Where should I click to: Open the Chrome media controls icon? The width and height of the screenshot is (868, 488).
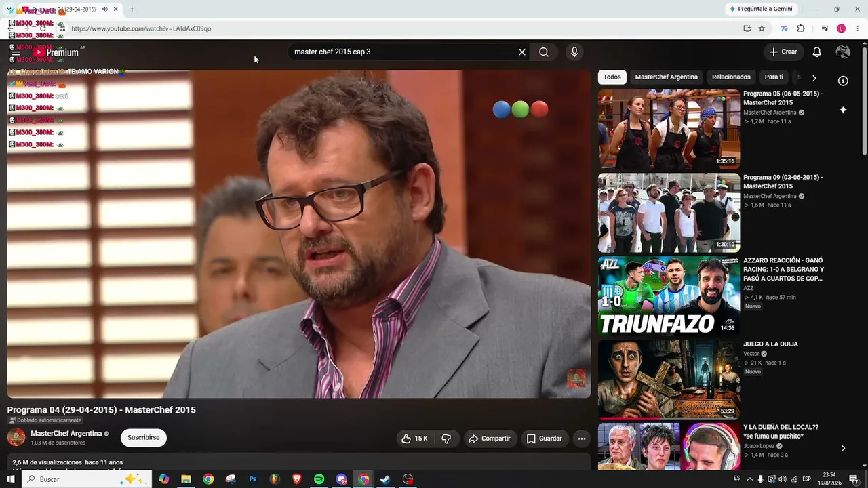(825, 28)
